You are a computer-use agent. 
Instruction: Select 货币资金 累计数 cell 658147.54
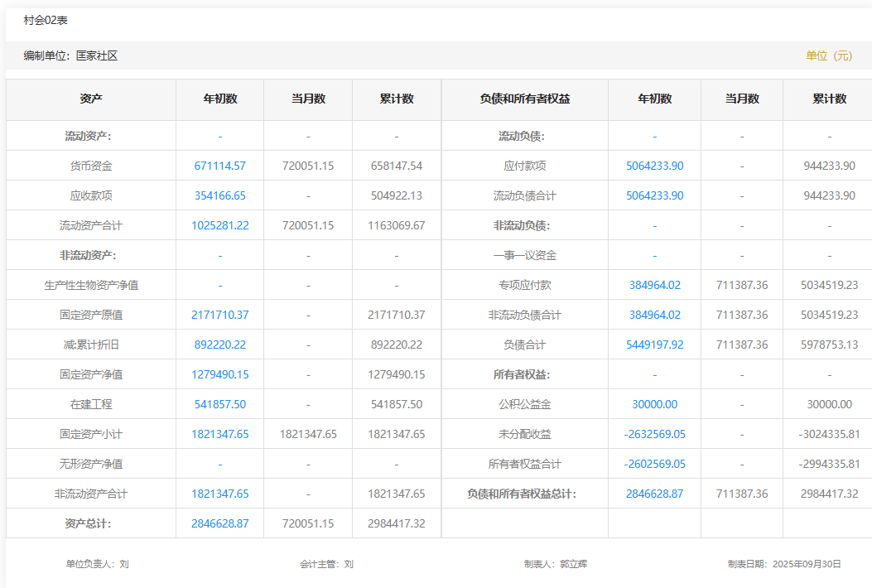397,166
